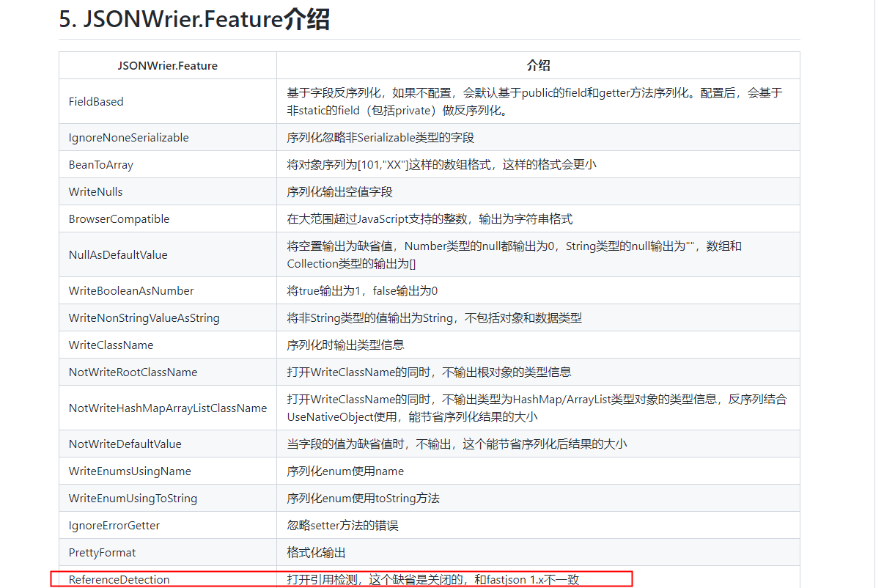Select the NotWriteHashMapArrayListClassName row
Viewport: 884px width, 588px height.
(x=167, y=407)
